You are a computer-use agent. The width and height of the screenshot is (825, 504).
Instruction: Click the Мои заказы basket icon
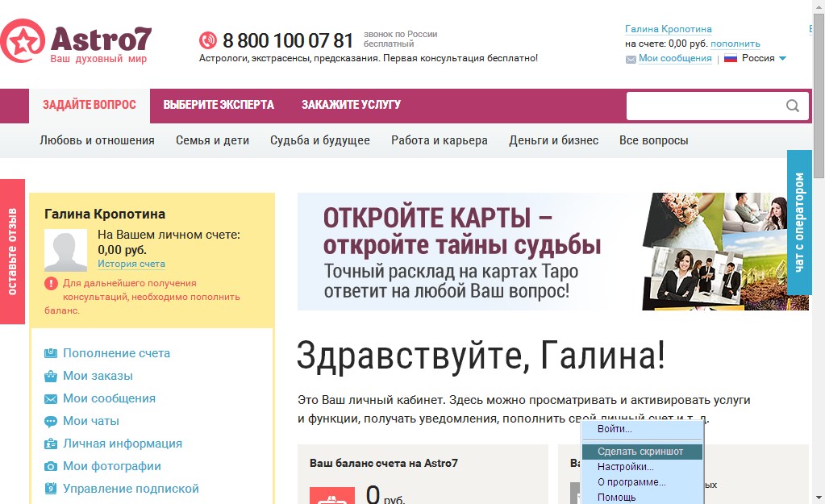[x=51, y=376]
